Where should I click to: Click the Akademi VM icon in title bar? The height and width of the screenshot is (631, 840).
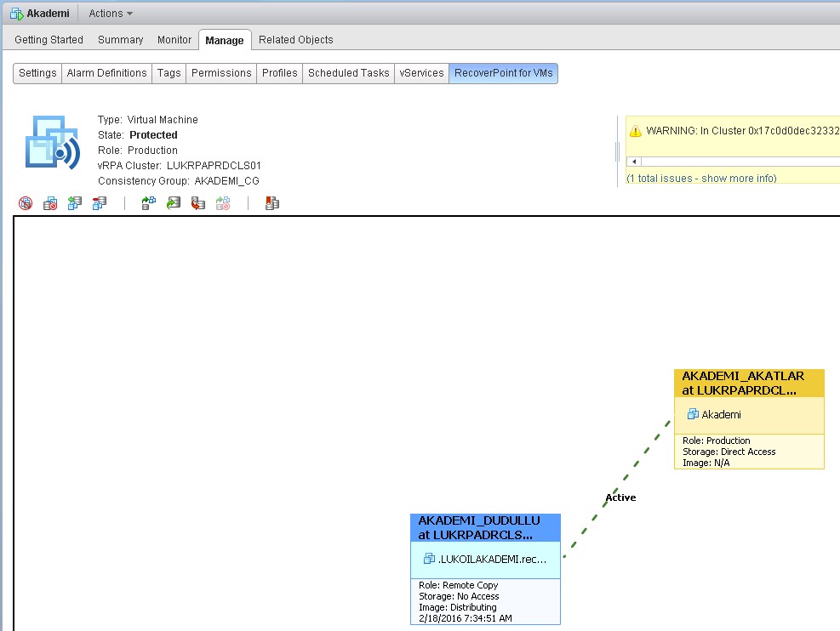point(17,14)
